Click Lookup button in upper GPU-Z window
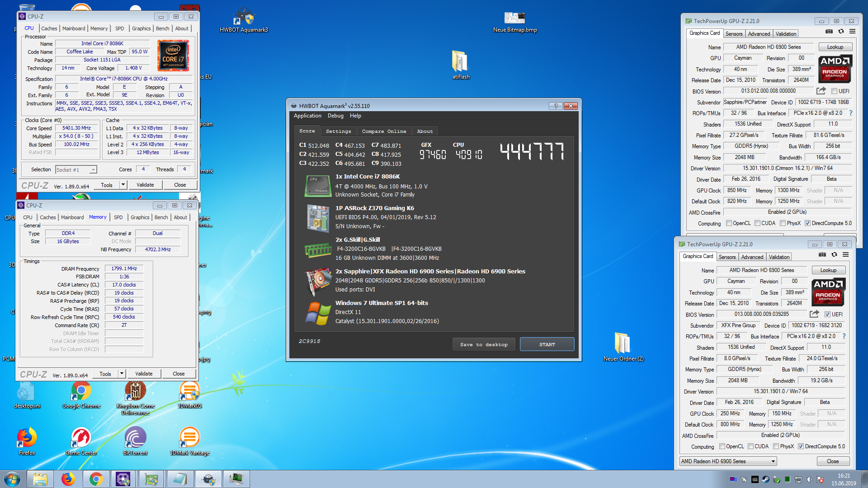Screen dimensions: 868x488 tap(835, 47)
